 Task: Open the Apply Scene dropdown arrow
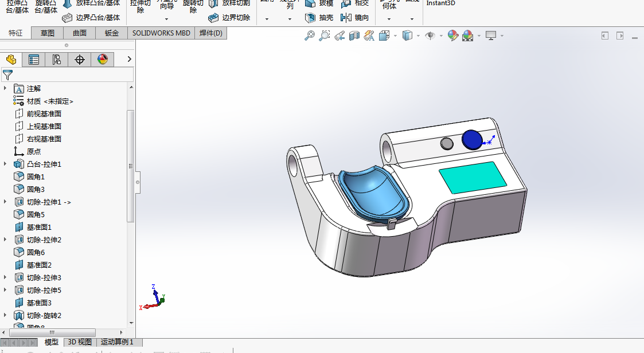pos(479,36)
